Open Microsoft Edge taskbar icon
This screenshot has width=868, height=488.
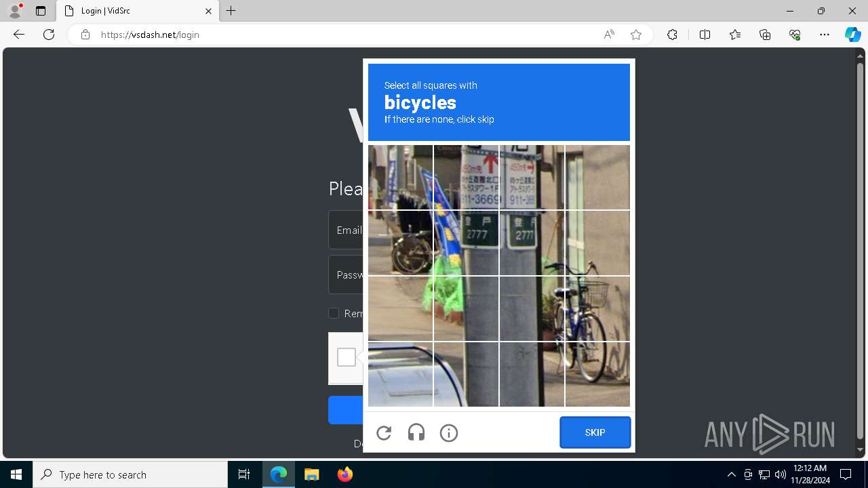[x=279, y=474]
